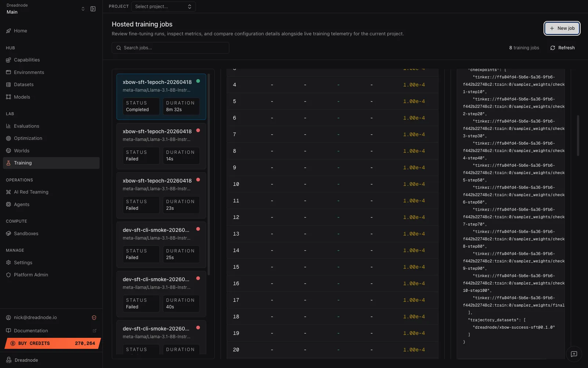The height and width of the screenshot is (368, 588).
Task: Click the New job button
Action: pos(562,28)
